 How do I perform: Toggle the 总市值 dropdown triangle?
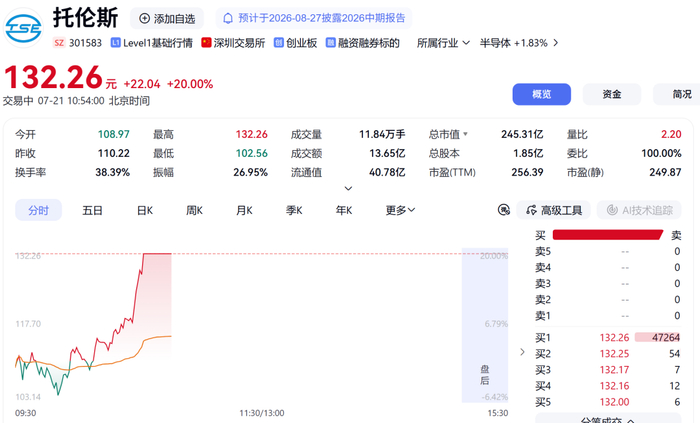pyautogui.click(x=466, y=134)
